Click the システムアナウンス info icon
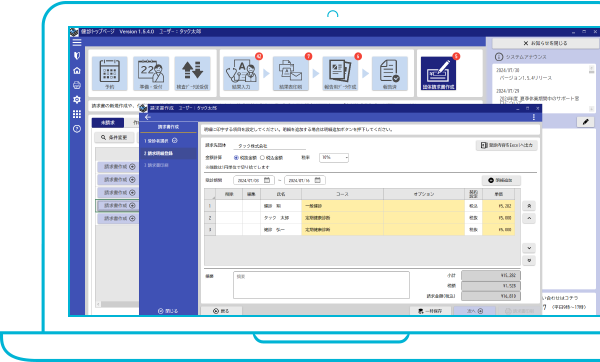 click(499, 57)
